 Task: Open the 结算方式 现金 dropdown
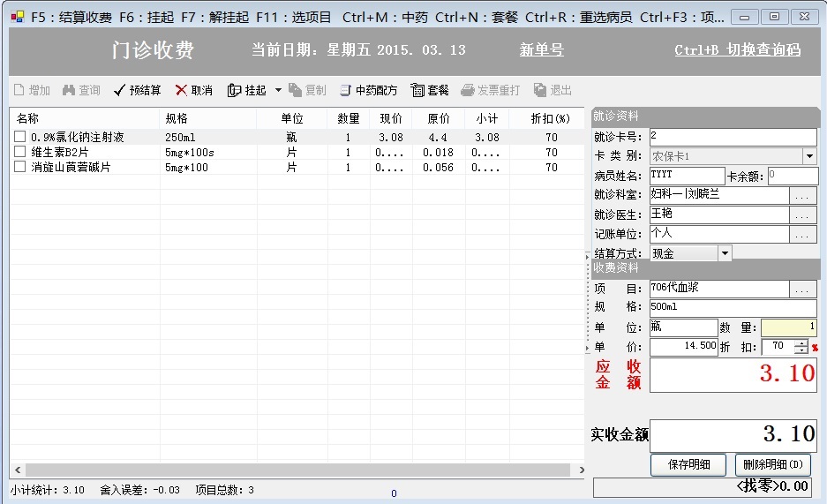726,253
